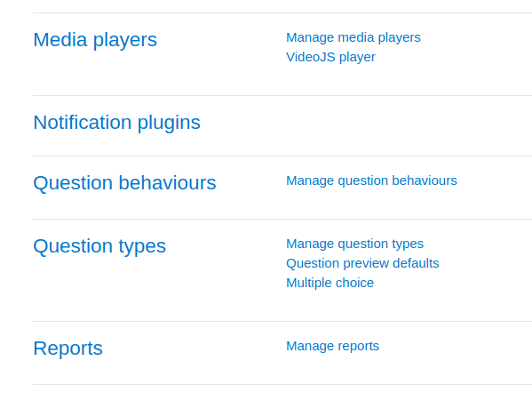The image size is (532, 393).
Task: Open the Multiple choice settings link
Action: tap(330, 283)
